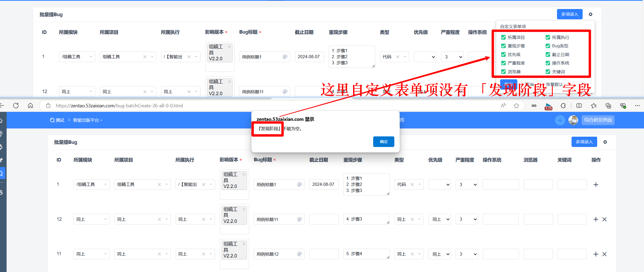
Task: Click the browser refresh icon
Action: coord(16,106)
